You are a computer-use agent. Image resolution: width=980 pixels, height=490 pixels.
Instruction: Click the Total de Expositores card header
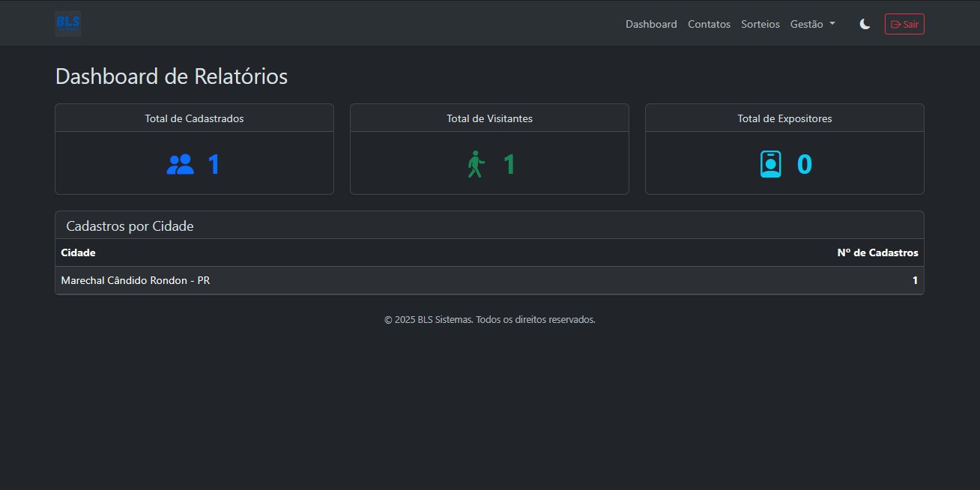point(784,118)
